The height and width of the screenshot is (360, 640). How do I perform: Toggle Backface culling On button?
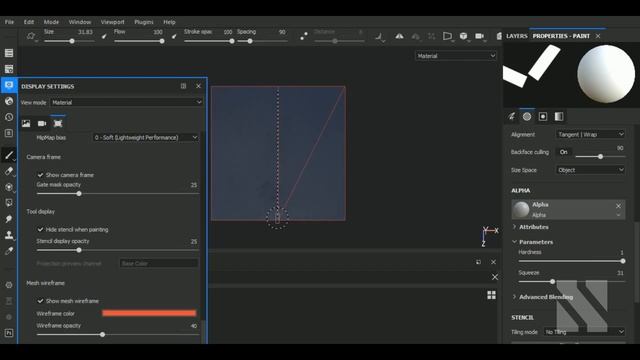click(x=564, y=152)
